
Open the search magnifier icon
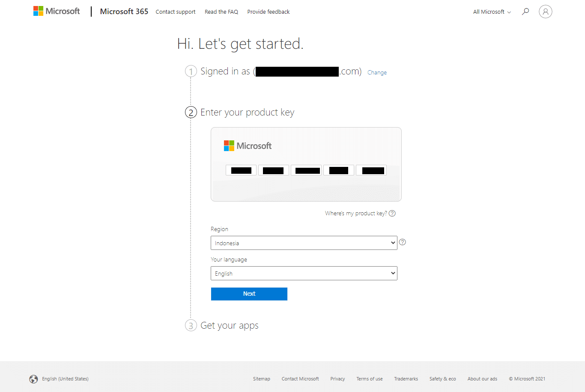(525, 12)
